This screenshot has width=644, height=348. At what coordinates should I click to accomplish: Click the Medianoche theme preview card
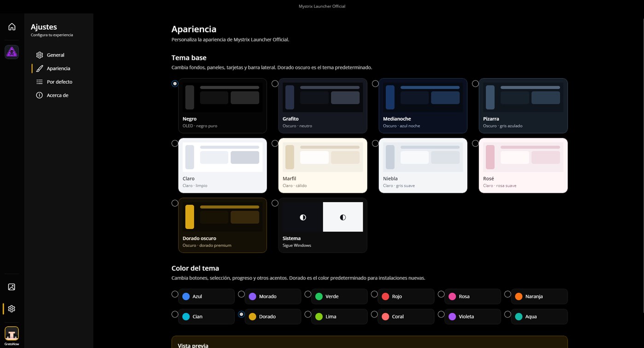pyautogui.click(x=423, y=105)
